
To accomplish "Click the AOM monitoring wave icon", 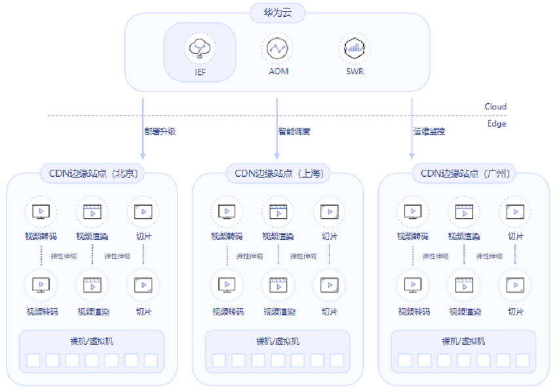I will pyautogui.click(x=277, y=49).
